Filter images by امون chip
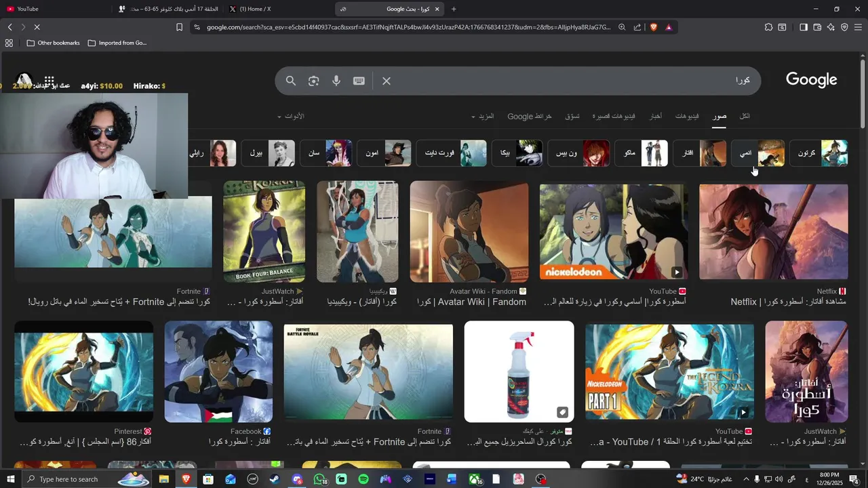Image resolution: width=868 pixels, height=488 pixels. pyautogui.click(x=384, y=153)
